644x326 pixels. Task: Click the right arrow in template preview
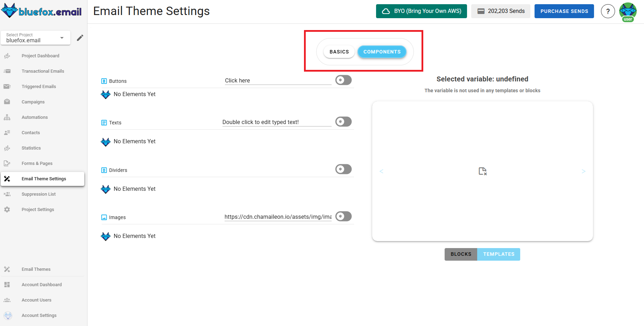[x=583, y=171]
